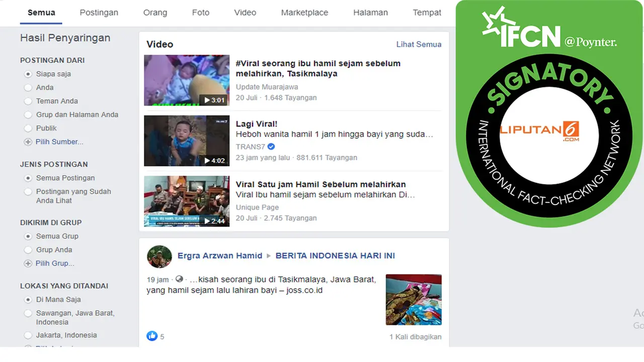This screenshot has width=644, height=362.
Task: Choose Sawangan, Jawa Barat location filter
Action: (28, 313)
